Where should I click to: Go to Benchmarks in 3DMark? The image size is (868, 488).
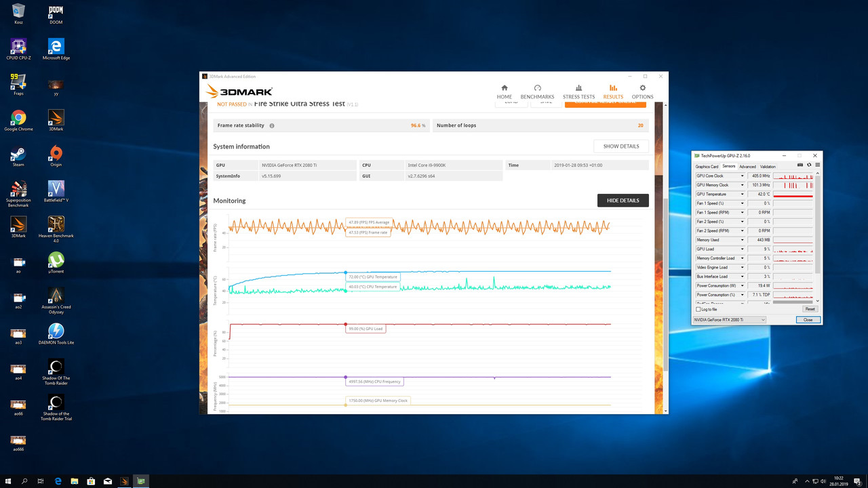(x=537, y=92)
